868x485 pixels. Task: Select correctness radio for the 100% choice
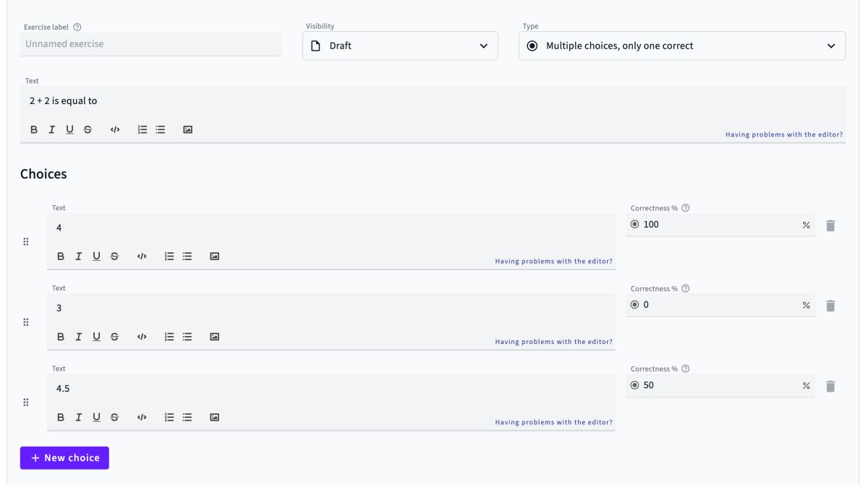tap(635, 225)
